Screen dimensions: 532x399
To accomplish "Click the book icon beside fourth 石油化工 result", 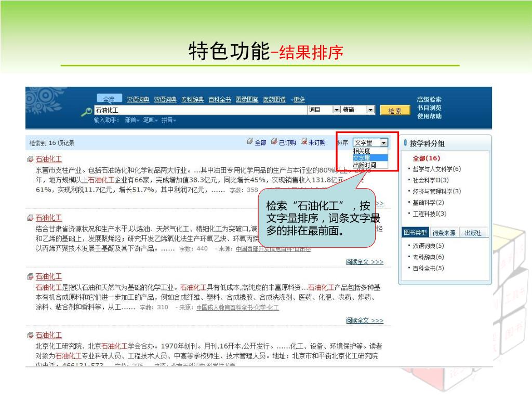I will coord(30,335).
